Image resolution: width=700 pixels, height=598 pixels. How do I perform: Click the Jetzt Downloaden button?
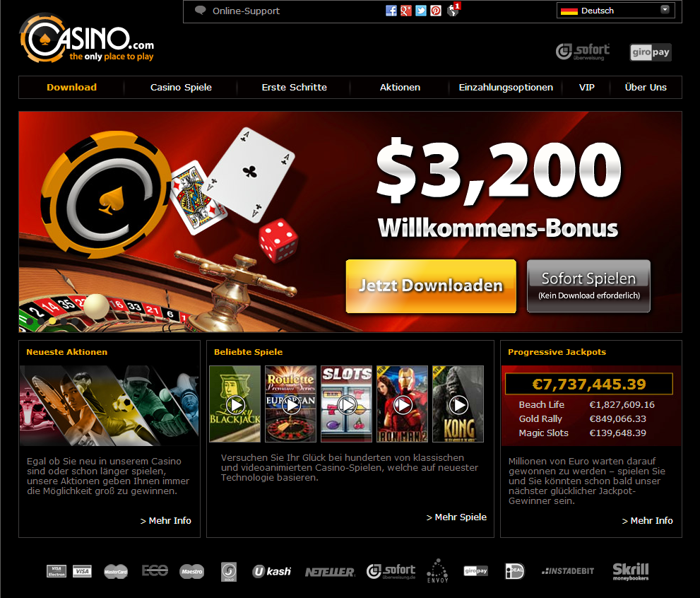pyautogui.click(x=431, y=286)
